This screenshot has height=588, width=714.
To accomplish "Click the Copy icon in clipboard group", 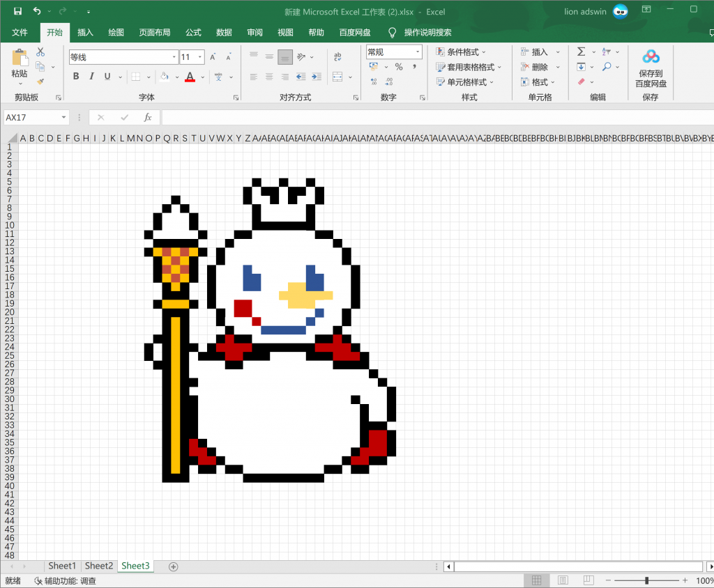I will click(40, 67).
